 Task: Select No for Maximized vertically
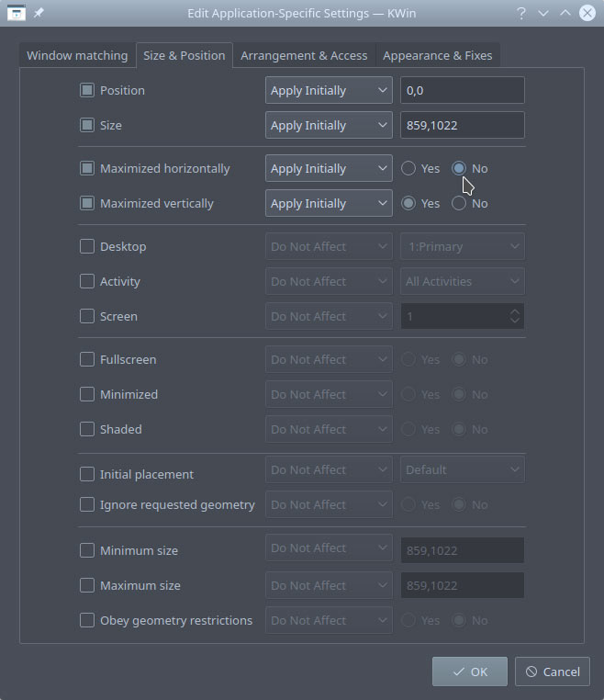point(459,203)
